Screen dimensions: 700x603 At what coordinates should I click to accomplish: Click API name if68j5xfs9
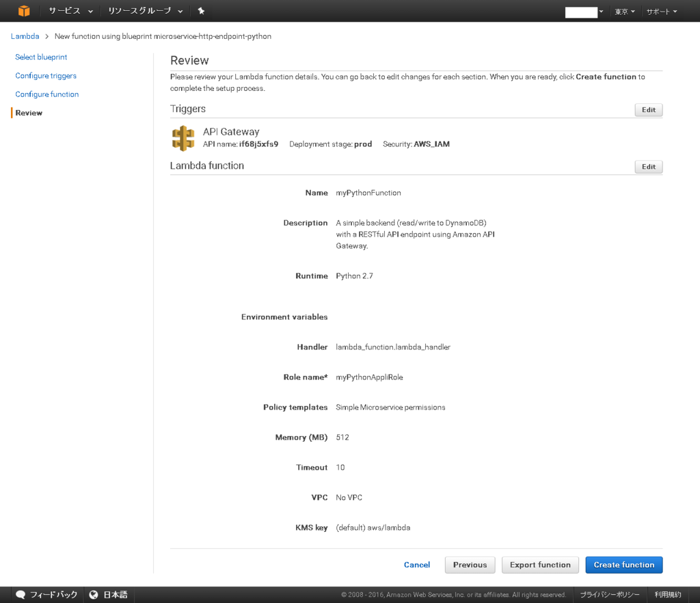[258, 144]
